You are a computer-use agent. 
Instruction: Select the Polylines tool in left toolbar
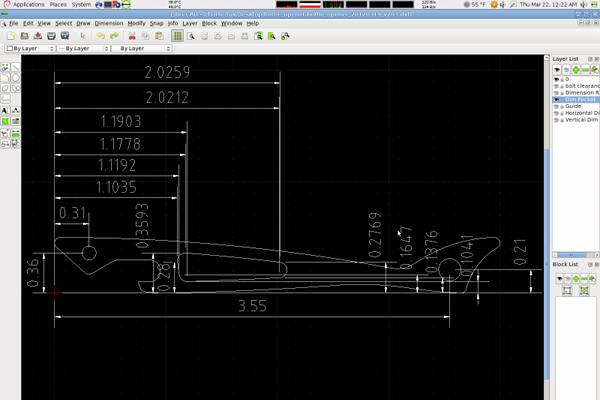[5, 99]
